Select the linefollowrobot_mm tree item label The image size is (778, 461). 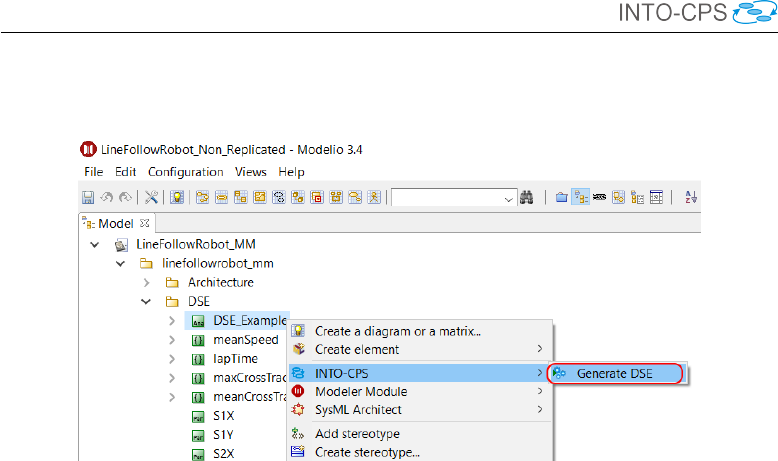(x=217, y=263)
